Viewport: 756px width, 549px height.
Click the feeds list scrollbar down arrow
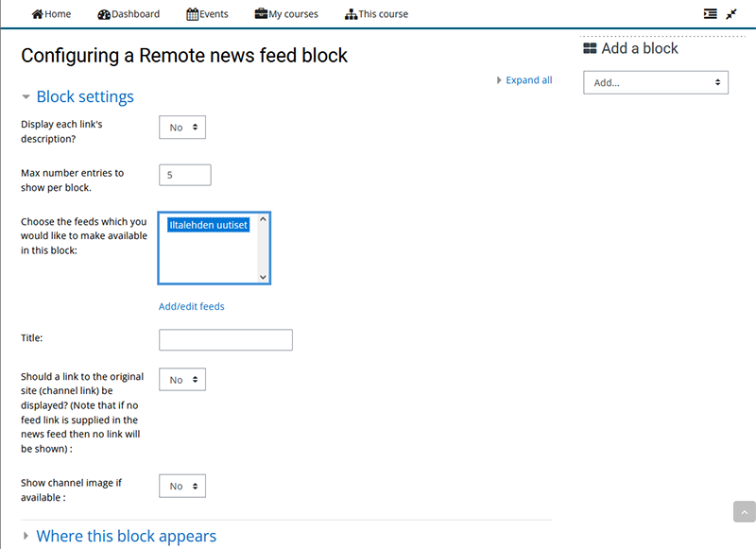265,277
